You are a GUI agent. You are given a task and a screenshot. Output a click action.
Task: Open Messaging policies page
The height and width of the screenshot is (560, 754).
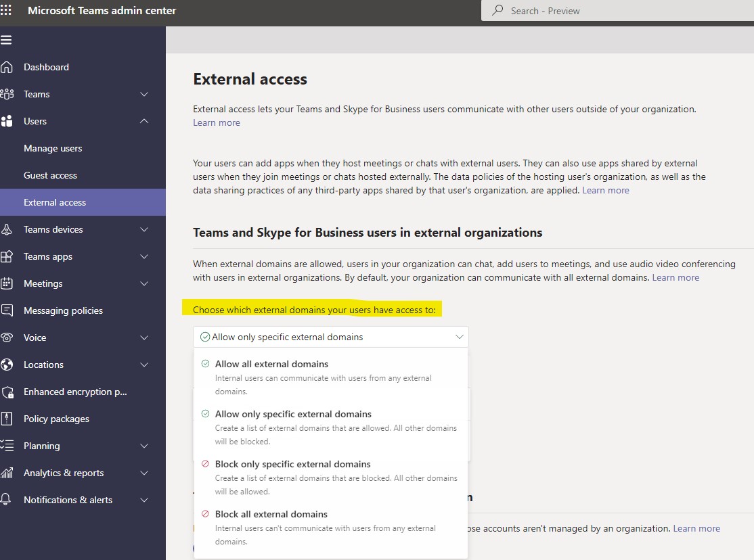pyautogui.click(x=83, y=310)
